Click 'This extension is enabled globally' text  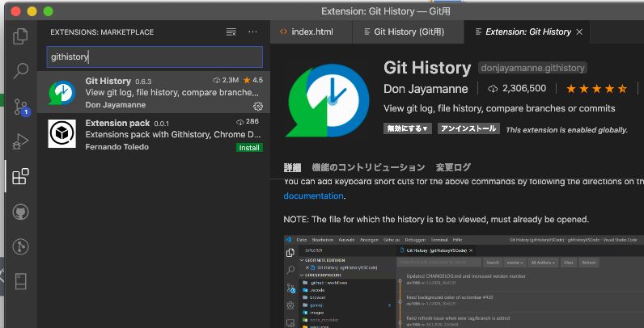click(x=567, y=130)
